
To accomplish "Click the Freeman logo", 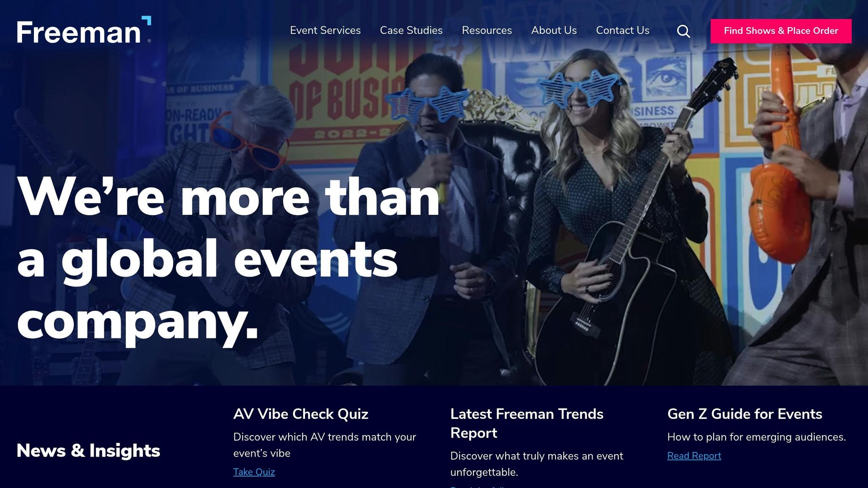I will point(84,30).
